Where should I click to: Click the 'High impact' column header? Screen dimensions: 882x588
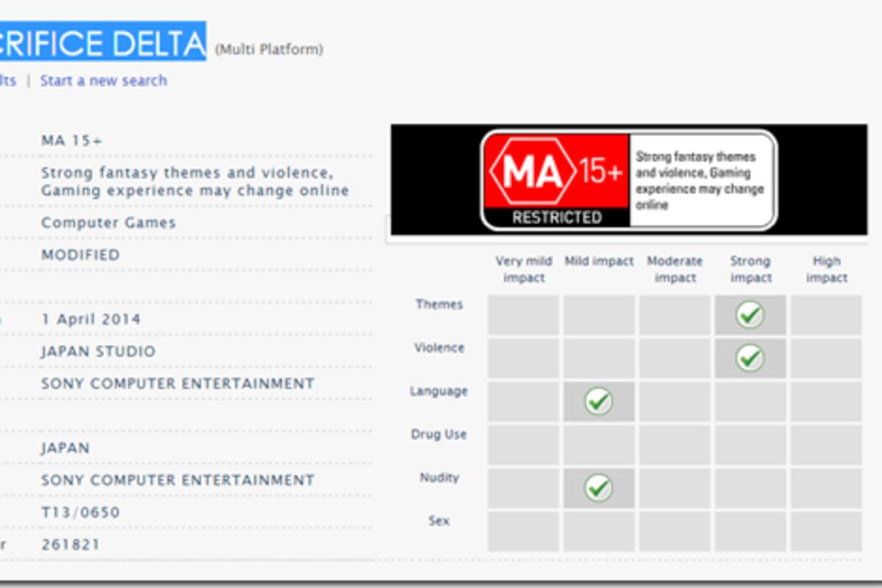(x=827, y=270)
